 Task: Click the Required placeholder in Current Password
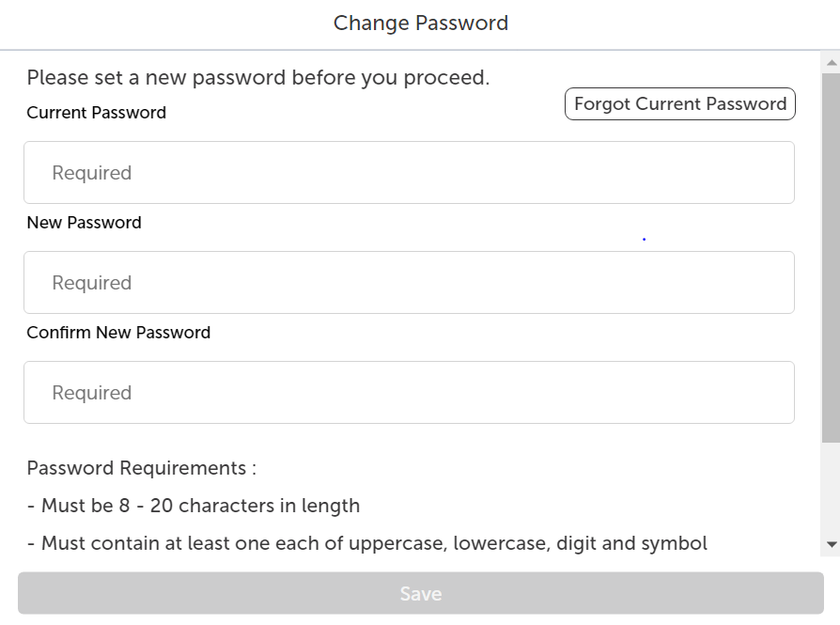tap(91, 172)
